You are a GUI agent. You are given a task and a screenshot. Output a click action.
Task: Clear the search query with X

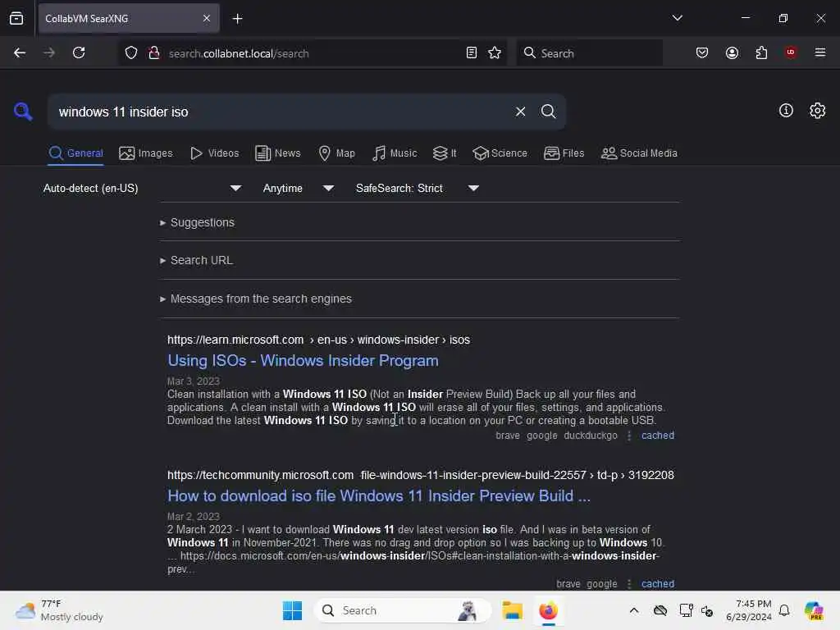(x=520, y=112)
